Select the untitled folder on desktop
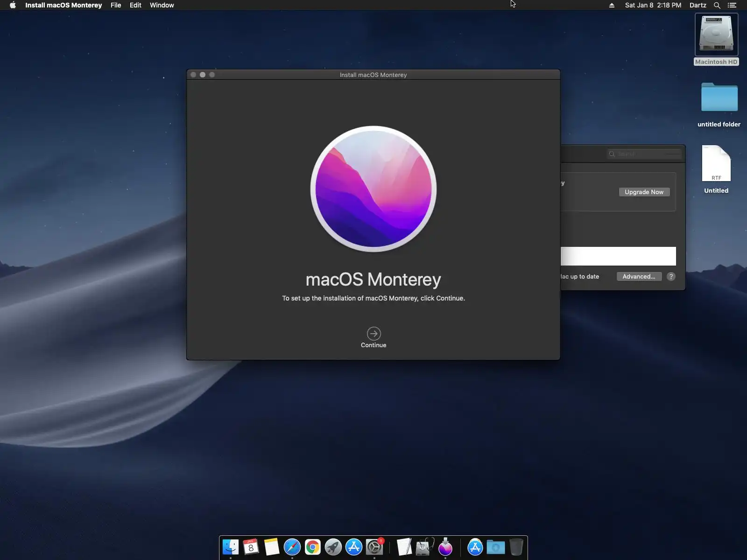This screenshot has height=560, width=747. (x=719, y=104)
